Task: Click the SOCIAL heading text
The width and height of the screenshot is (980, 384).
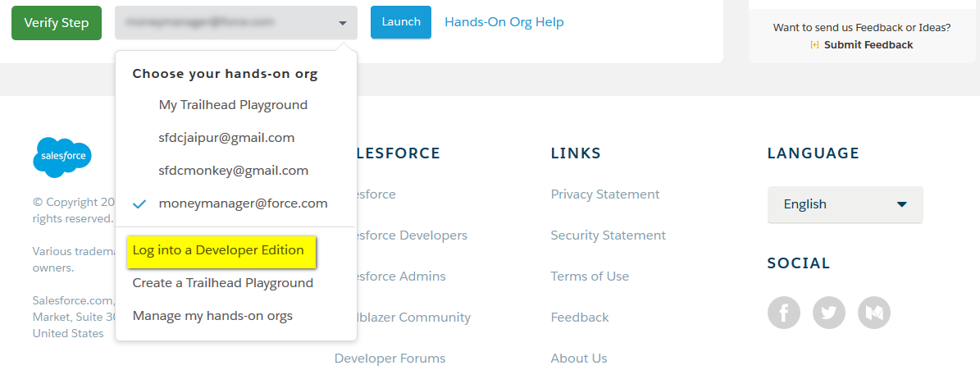Action: pyautogui.click(x=799, y=263)
